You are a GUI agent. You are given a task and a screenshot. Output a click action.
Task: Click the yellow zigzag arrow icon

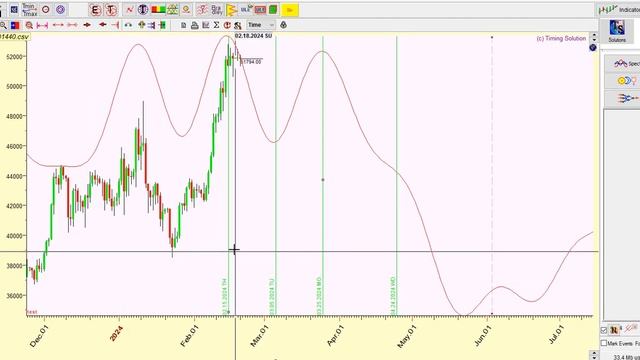click(x=231, y=10)
